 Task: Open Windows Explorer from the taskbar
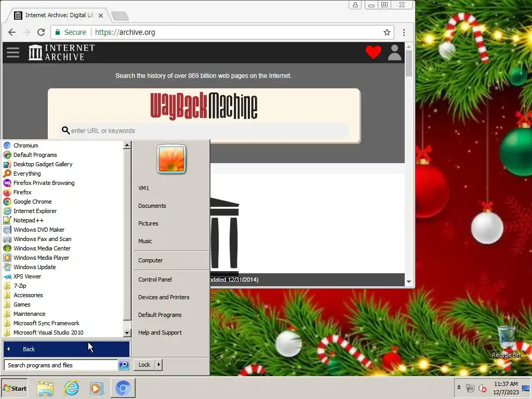click(x=45, y=389)
